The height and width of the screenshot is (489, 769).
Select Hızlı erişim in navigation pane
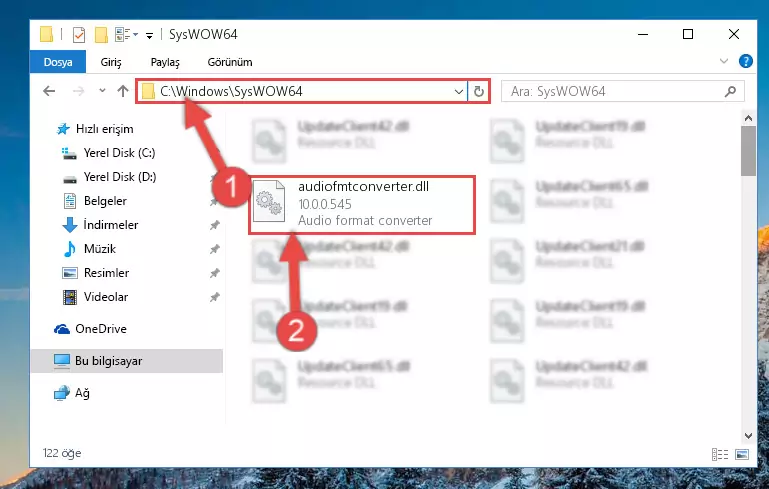coord(104,129)
